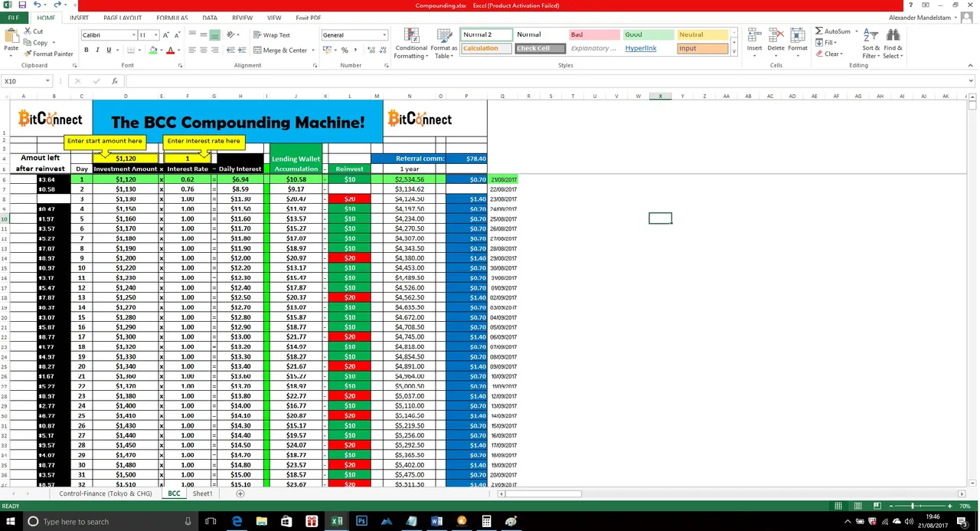Increase indent in Alignment group
This screenshot has height=531, width=980.
pyautogui.click(x=242, y=51)
